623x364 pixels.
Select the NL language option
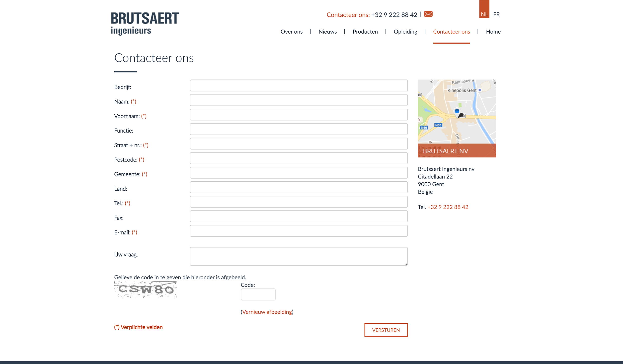click(484, 14)
